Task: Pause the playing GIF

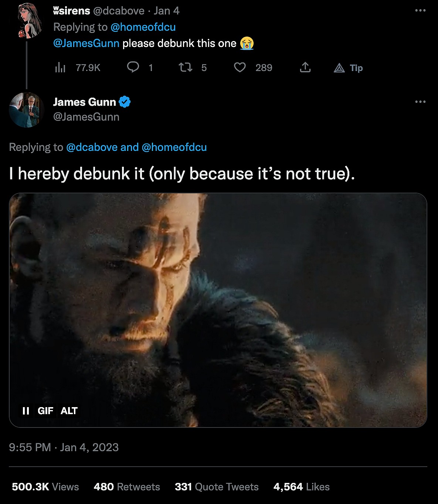Action: pyautogui.click(x=26, y=411)
